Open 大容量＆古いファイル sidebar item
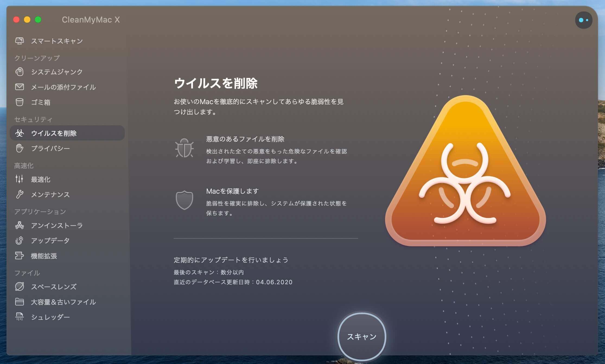 pyautogui.click(x=63, y=302)
